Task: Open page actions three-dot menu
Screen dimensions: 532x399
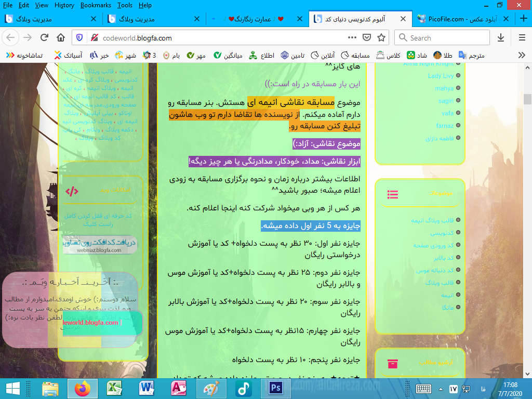Action: [352, 38]
